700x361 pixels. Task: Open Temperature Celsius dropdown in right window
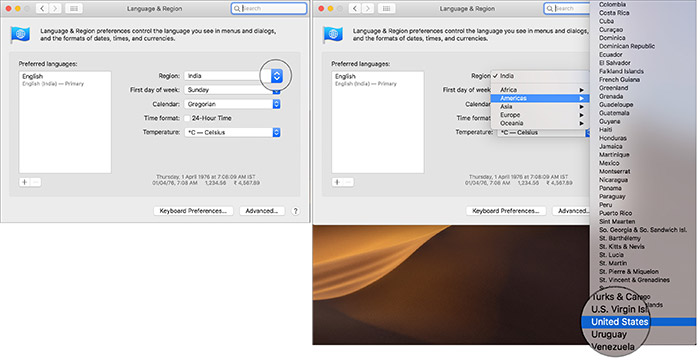(x=544, y=133)
